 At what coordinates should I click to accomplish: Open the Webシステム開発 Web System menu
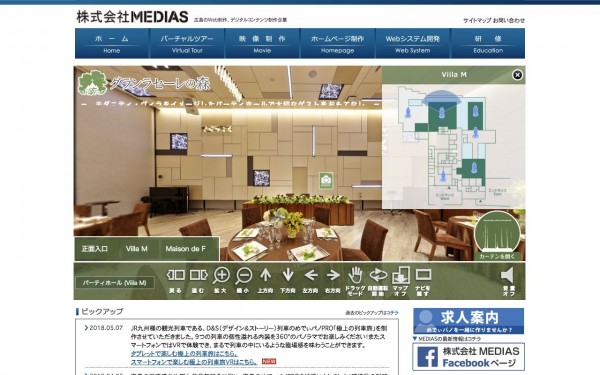click(412, 43)
